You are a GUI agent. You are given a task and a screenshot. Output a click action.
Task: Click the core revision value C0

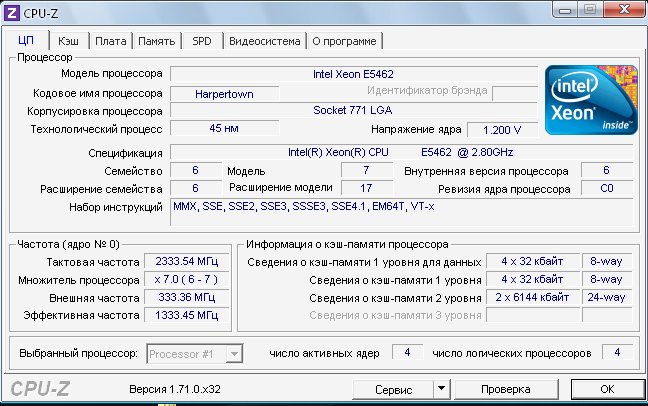(607, 188)
